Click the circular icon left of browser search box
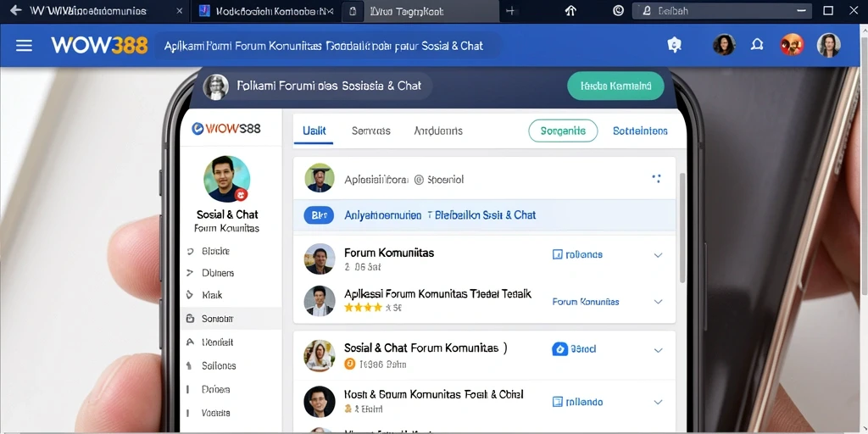Viewport: 868px width, 434px height. [618, 10]
